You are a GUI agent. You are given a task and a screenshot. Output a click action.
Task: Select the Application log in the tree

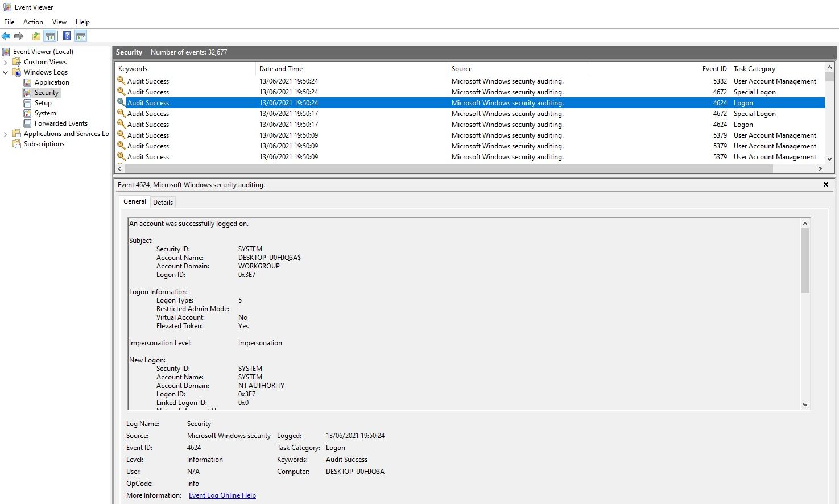51,82
